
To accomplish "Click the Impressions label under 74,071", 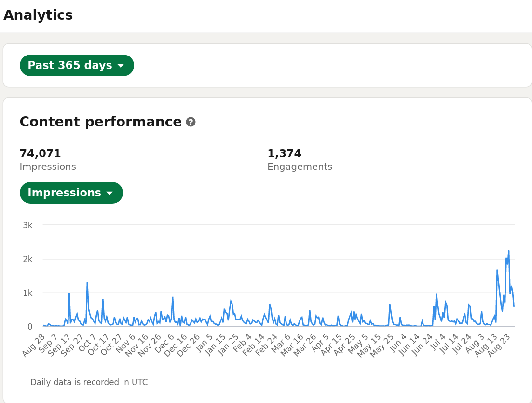I will tap(48, 167).
